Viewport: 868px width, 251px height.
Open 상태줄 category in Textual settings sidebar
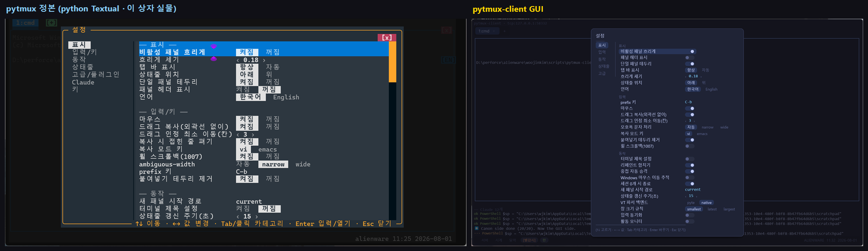click(x=82, y=67)
